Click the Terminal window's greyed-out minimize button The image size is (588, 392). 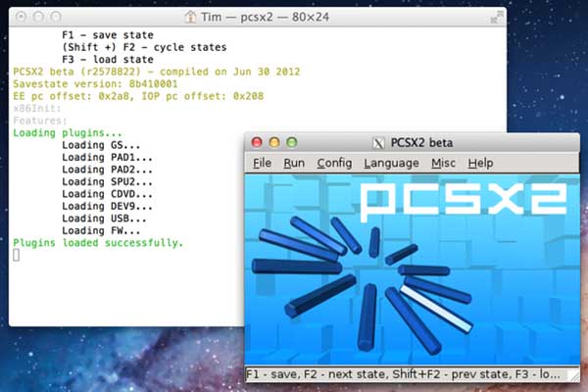pos(38,17)
